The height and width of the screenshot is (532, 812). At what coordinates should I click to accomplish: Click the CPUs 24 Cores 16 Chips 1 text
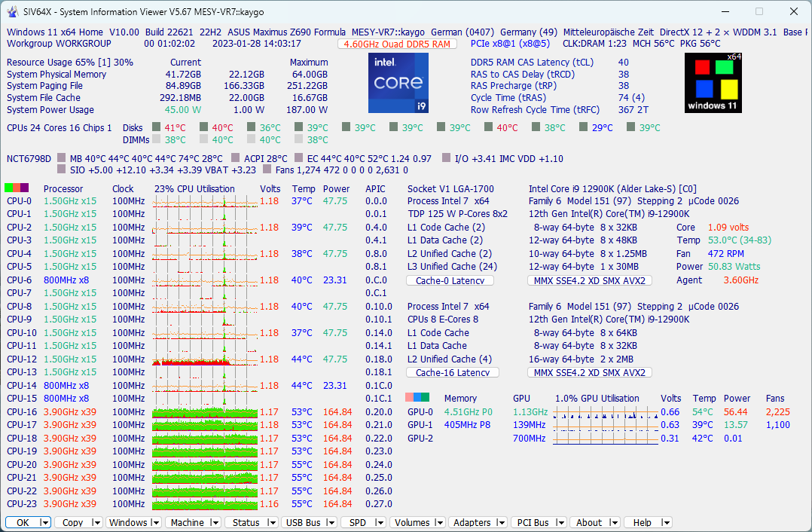click(59, 127)
